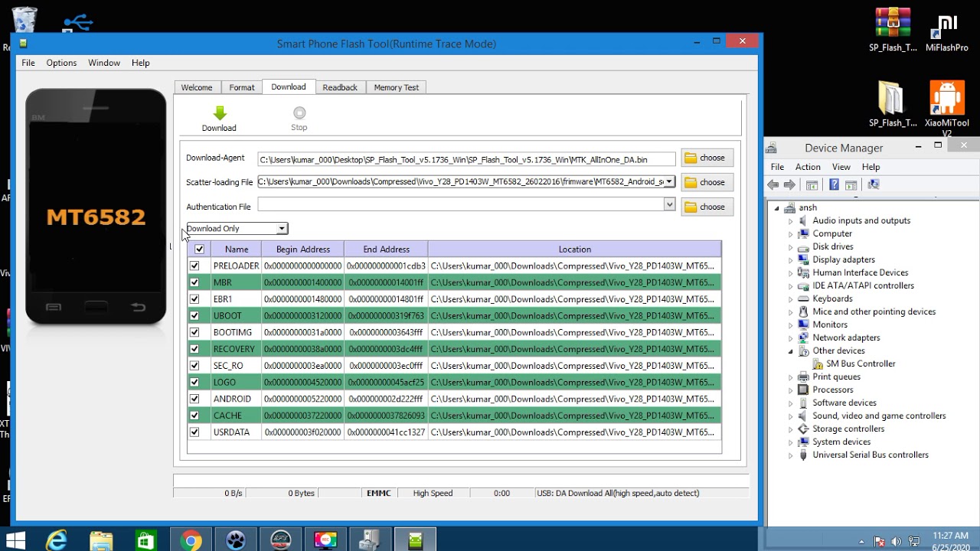Switch to the Welcome tab
Screen dimensions: 980x551
tap(197, 87)
